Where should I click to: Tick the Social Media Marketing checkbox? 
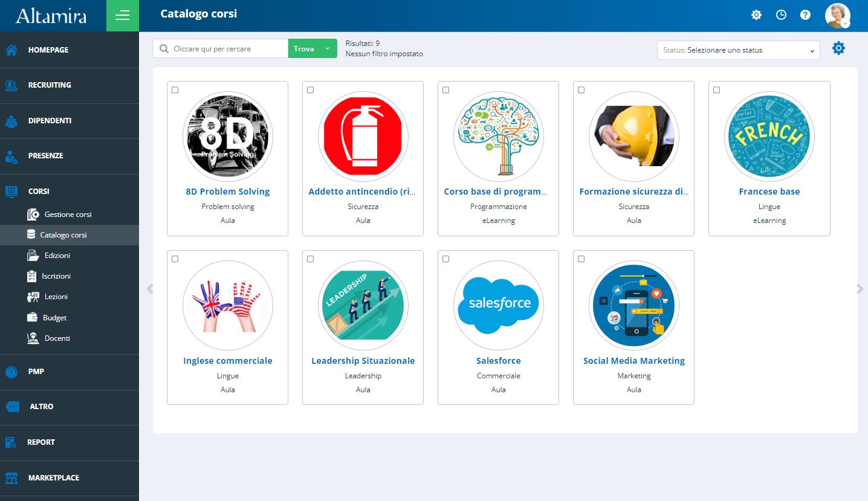pos(581,259)
